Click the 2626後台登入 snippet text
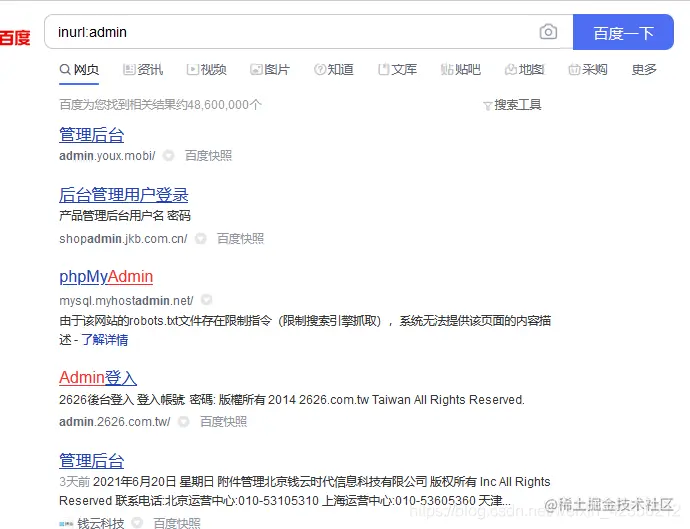Screen dimensions: 690x529 292,400
